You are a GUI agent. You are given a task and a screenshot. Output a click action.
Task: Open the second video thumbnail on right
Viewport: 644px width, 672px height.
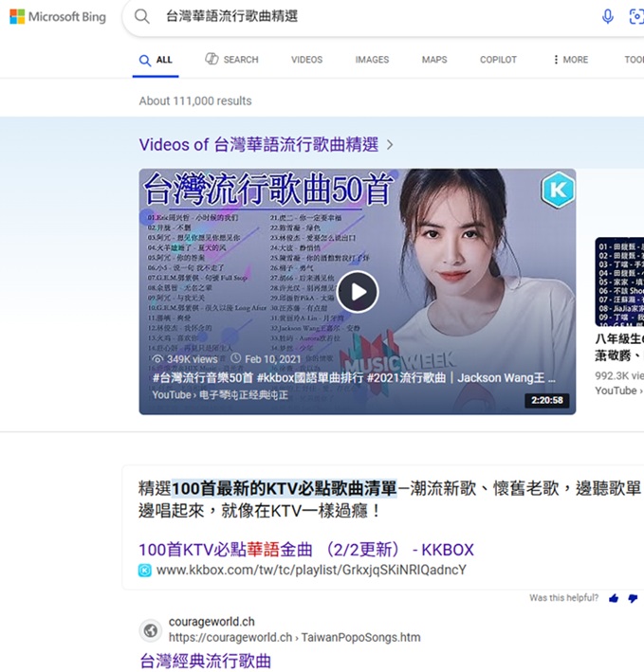(x=619, y=280)
